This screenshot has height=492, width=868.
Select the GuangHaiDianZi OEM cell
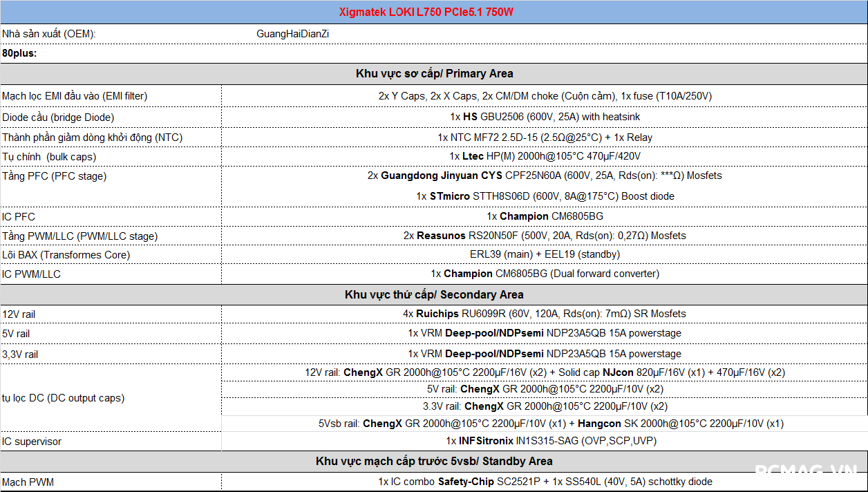click(x=292, y=34)
